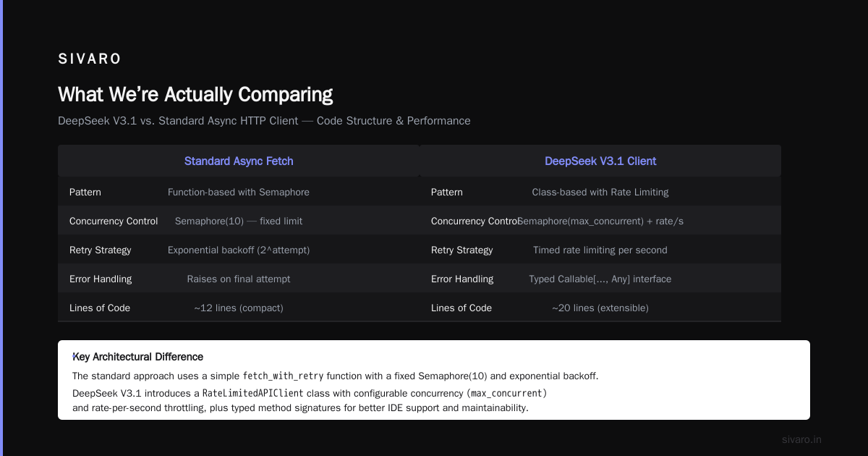Click the value "Class-based with Rate Limiting"
Screen dimensions: 868x456
[x=600, y=192]
